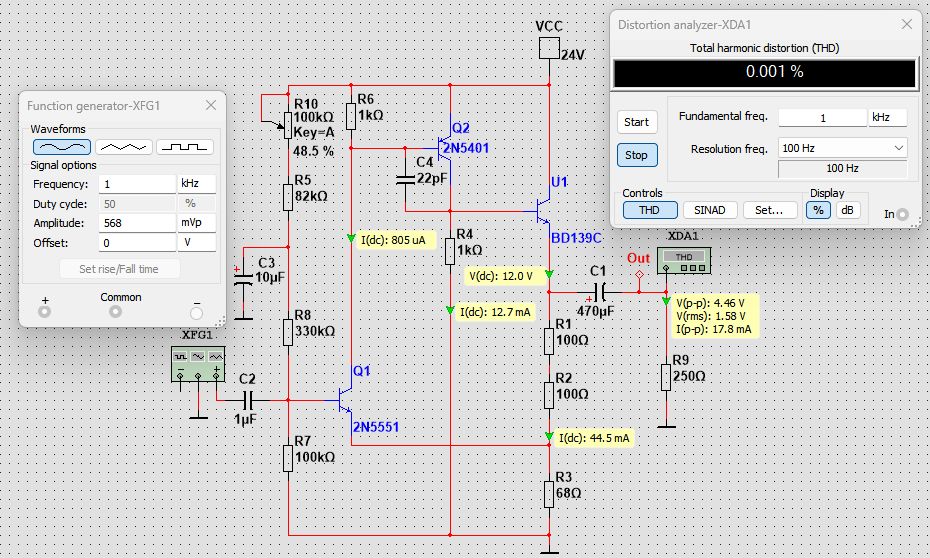Select the THD control button

[649, 210]
